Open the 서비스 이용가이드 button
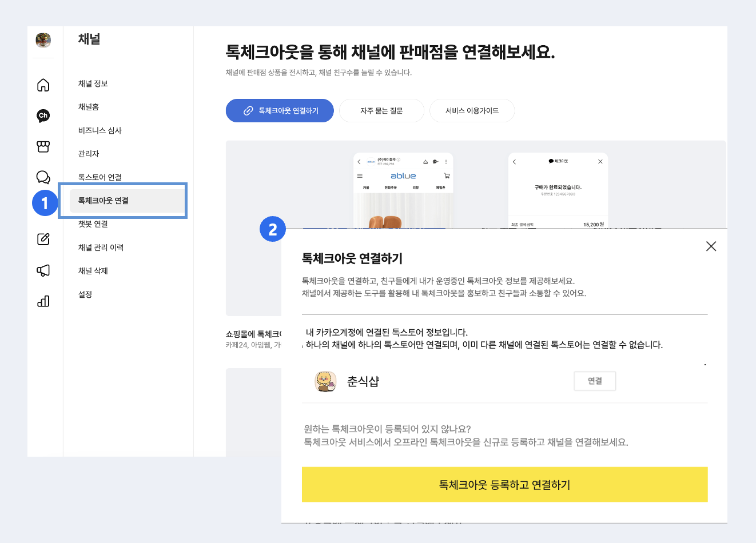The height and width of the screenshot is (543, 756). (x=472, y=111)
